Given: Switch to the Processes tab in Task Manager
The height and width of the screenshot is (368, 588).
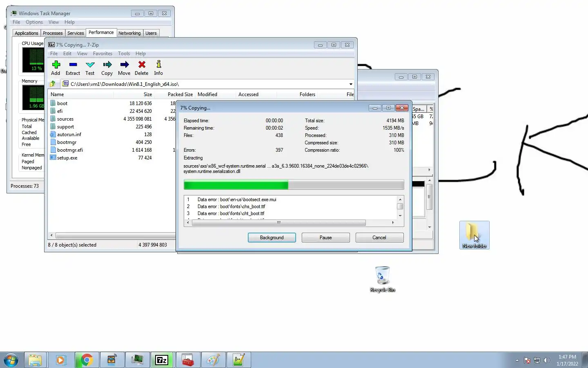Looking at the screenshot, I should tap(53, 33).
